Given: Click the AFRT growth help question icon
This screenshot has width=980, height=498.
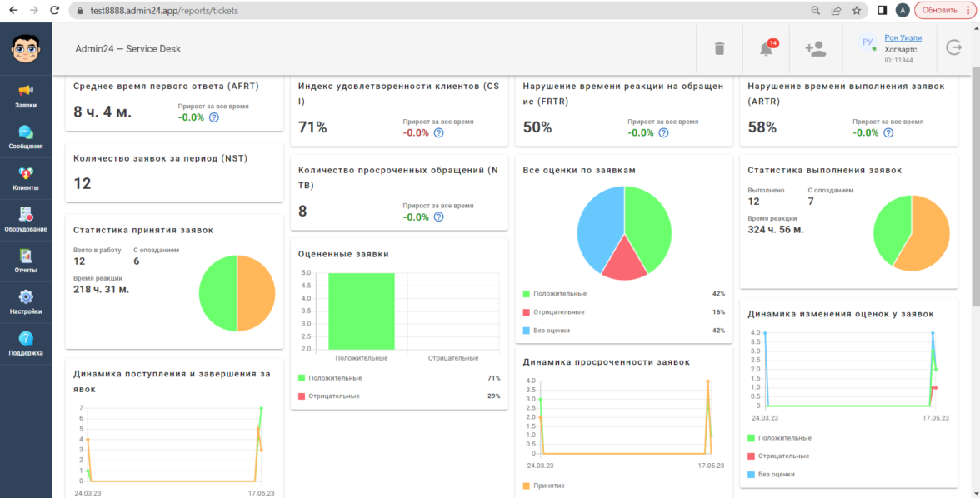Looking at the screenshot, I should (x=214, y=117).
